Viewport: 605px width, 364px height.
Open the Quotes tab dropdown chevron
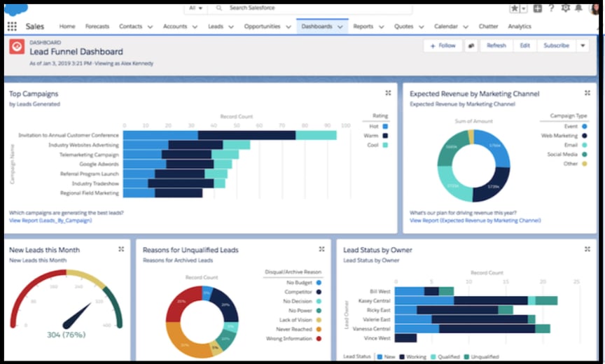(422, 27)
